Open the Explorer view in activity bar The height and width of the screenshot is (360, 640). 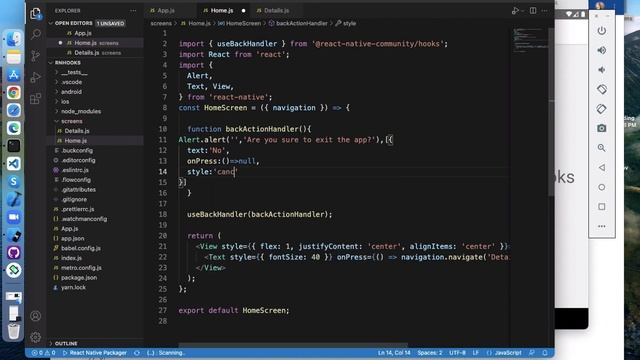click(x=36, y=13)
